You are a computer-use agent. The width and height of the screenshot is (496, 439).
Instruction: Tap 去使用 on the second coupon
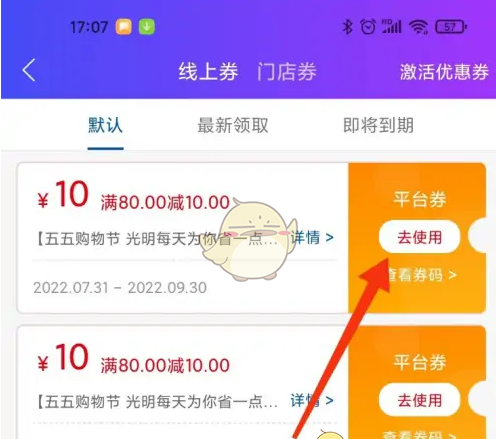[419, 400]
